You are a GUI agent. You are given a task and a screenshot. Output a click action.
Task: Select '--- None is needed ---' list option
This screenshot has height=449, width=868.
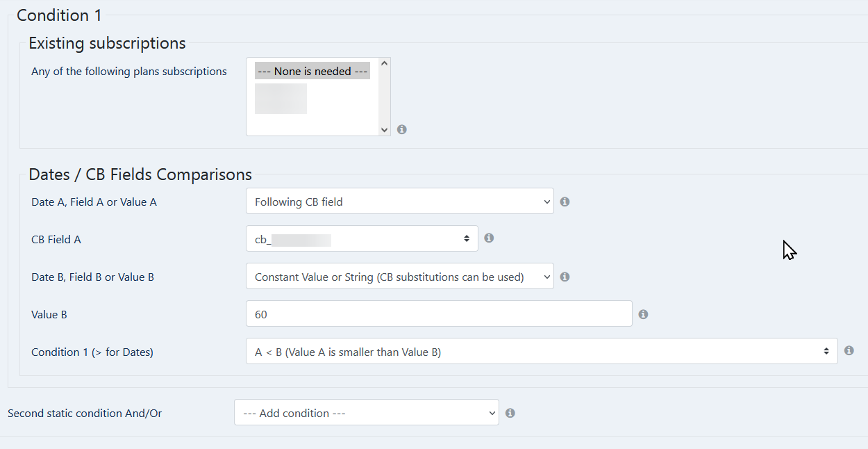point(312,71)
